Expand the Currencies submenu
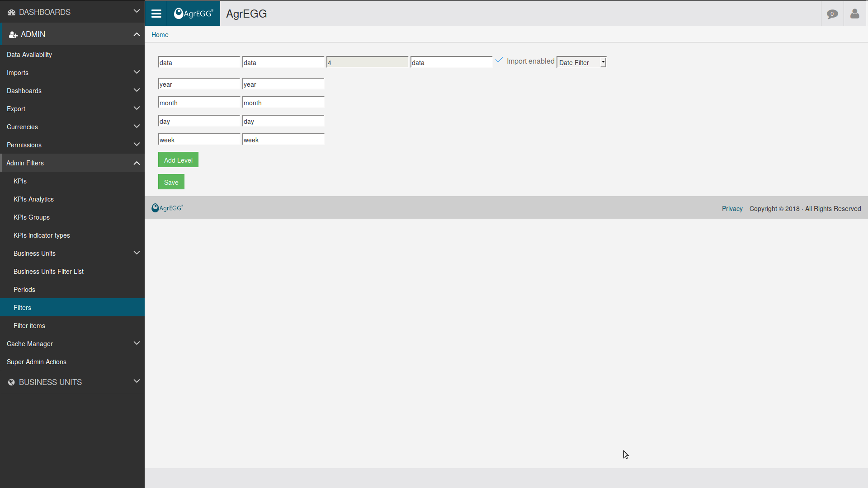Image resolution: width=868 pixels, height=488 pixels. (x=137, y=127)
